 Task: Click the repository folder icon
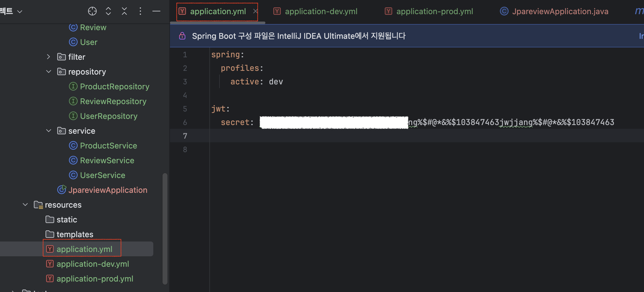[x=61, y=71]
